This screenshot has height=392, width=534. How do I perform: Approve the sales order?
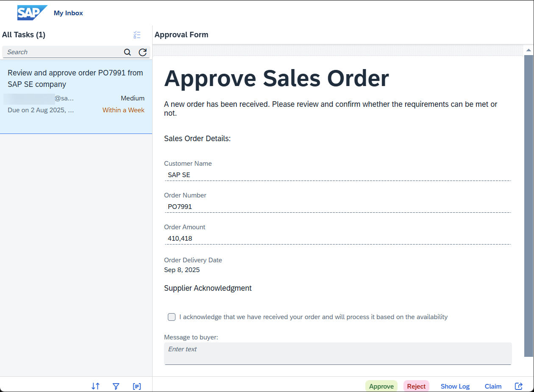(x=381, y=386)
